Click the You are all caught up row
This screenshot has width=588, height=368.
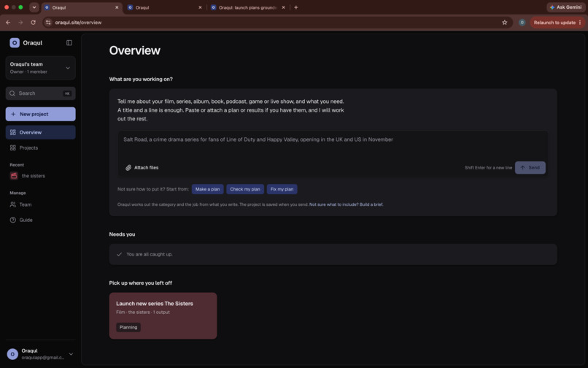coord(333,254)
